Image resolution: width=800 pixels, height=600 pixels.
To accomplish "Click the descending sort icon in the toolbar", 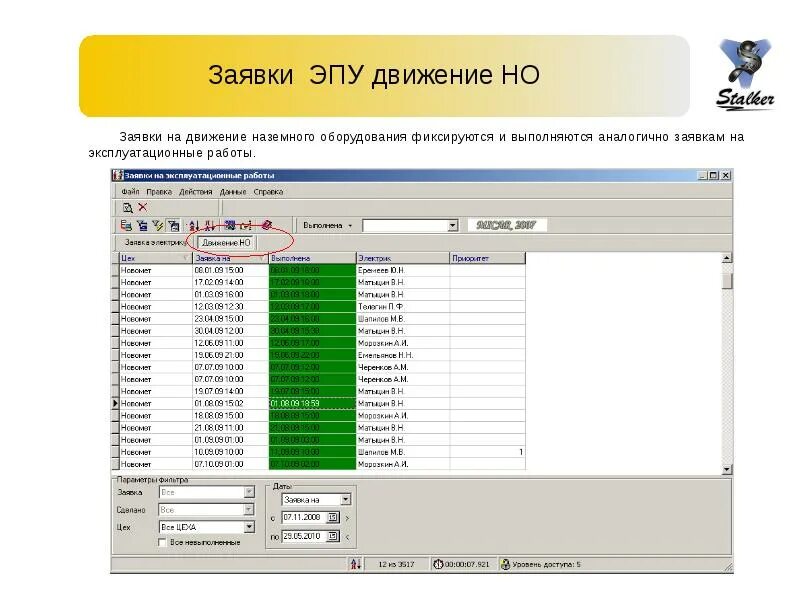I will click(209, 225).
